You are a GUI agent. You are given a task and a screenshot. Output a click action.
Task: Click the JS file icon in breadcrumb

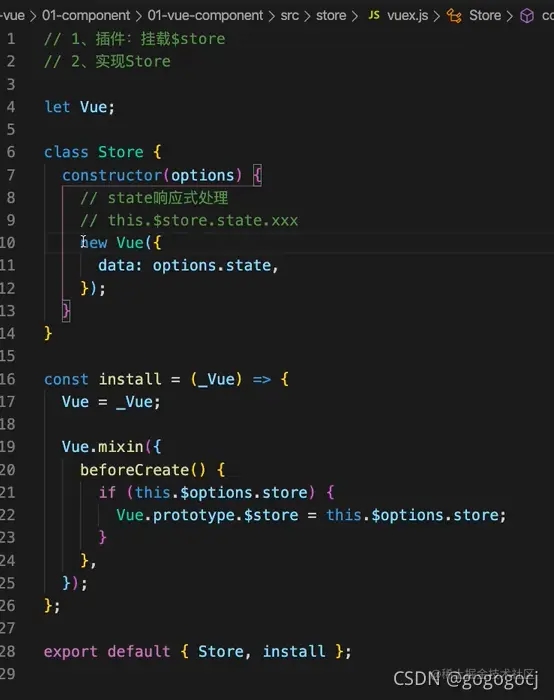pos(374,15)
